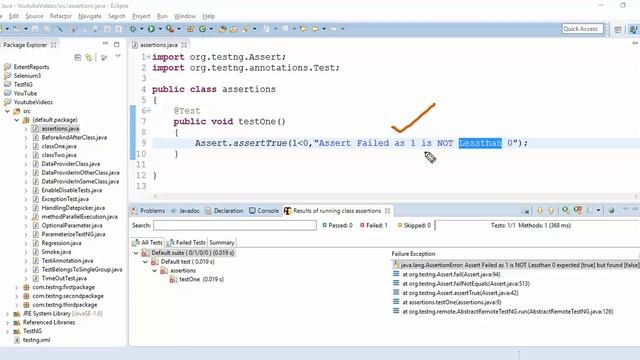Select the Summary sub-tab
This screenshot has height=360, width=640.
point(222,242)
